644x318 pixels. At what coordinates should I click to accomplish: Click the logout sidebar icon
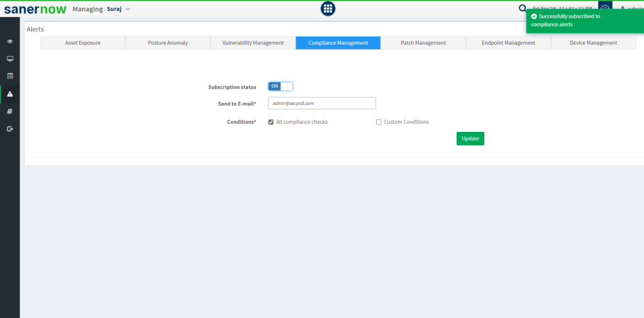click(x=10, y=129)
